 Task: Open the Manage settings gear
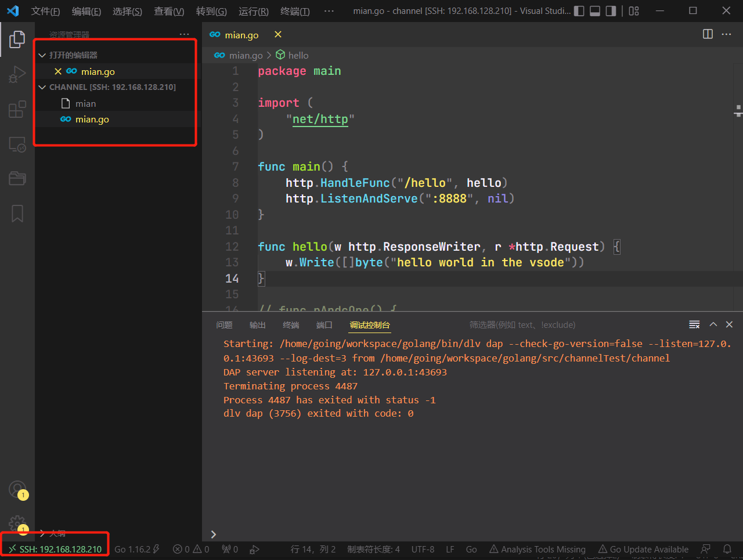pos(17,524)
